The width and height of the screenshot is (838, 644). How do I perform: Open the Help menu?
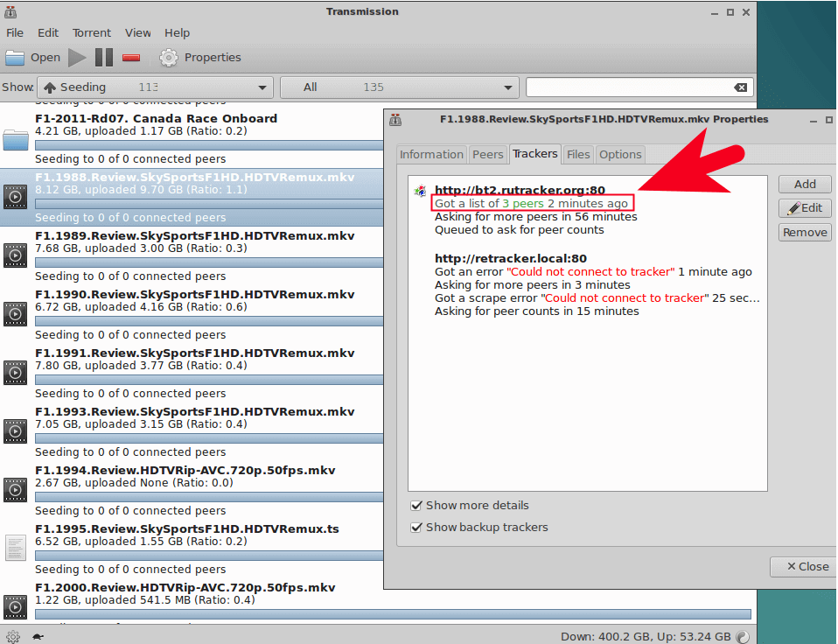pyautogui.click(x=177, y=33)
